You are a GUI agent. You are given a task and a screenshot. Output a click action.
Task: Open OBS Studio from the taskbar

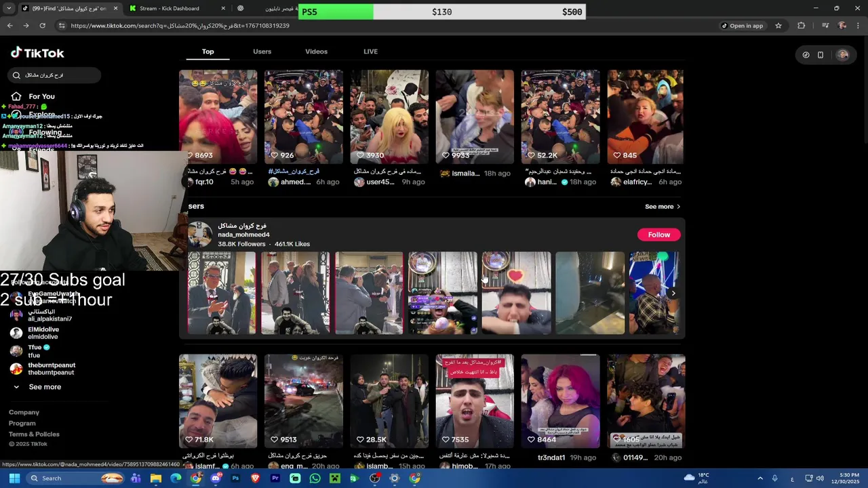(x=374, y=479)
